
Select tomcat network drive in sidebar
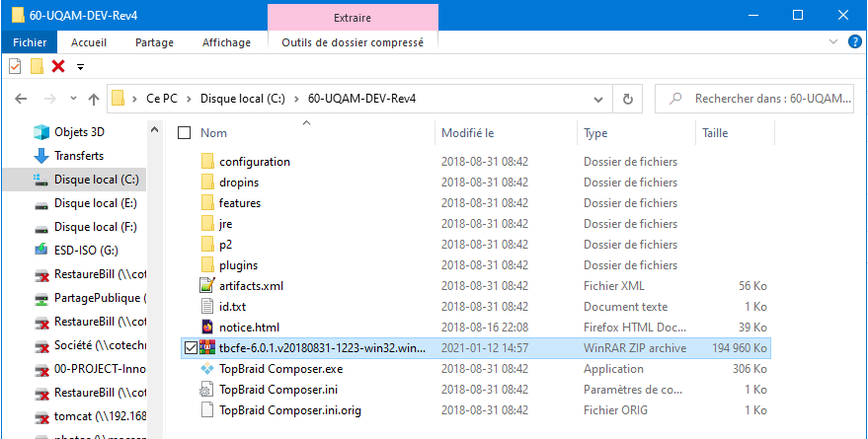pyautogui.click(x=100, y=415)
